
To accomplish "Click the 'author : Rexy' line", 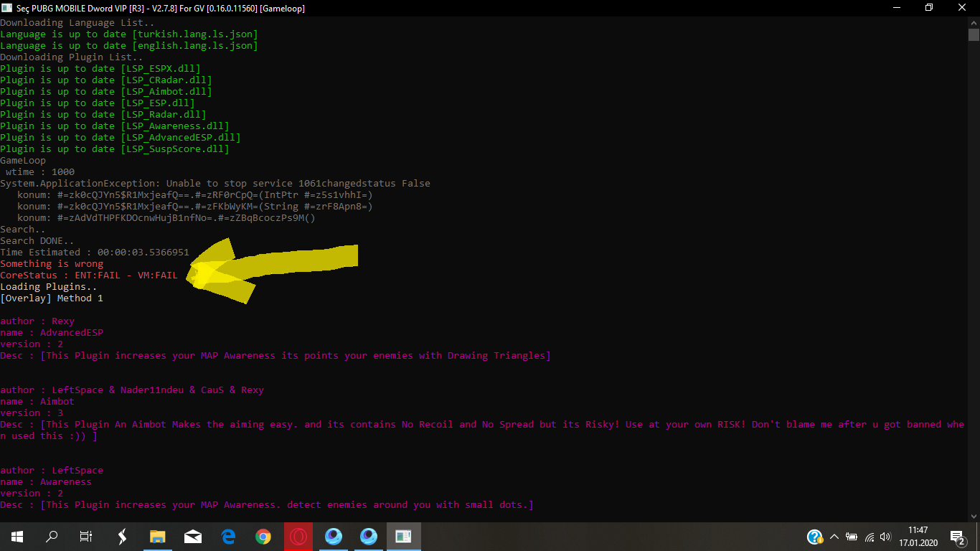I will tap(37, 321).
